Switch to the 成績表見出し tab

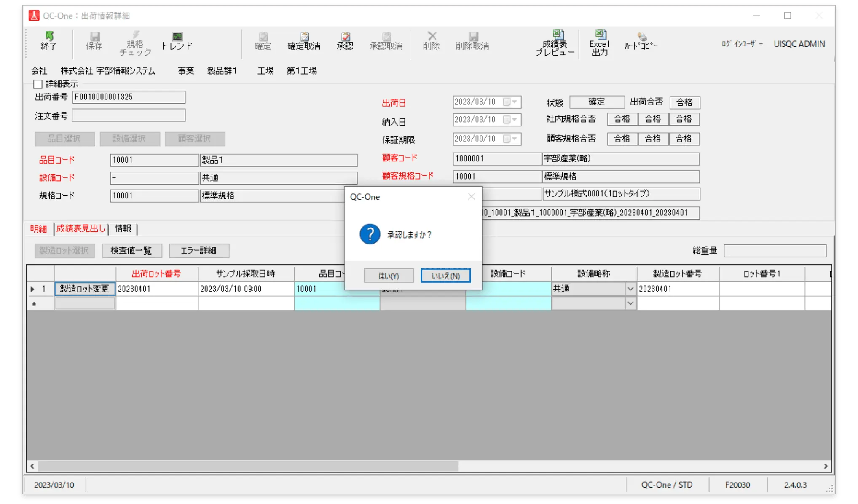(x=81, y=228)
